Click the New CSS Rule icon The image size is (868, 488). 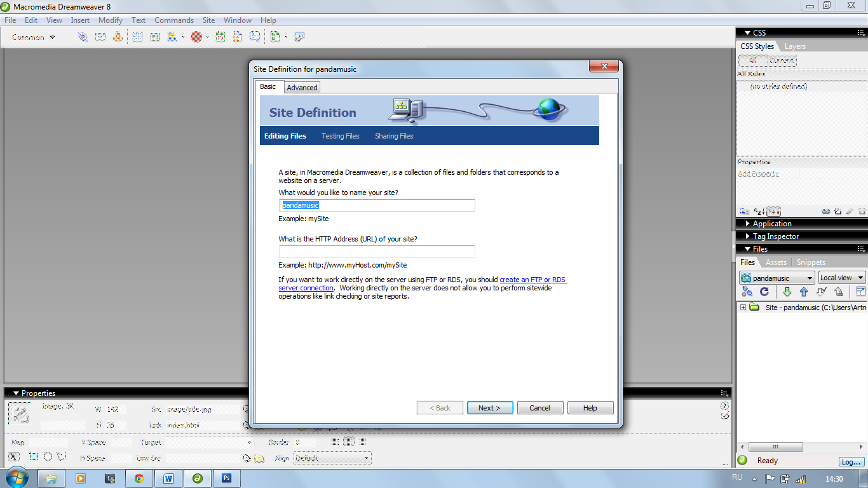click(837, 212)
